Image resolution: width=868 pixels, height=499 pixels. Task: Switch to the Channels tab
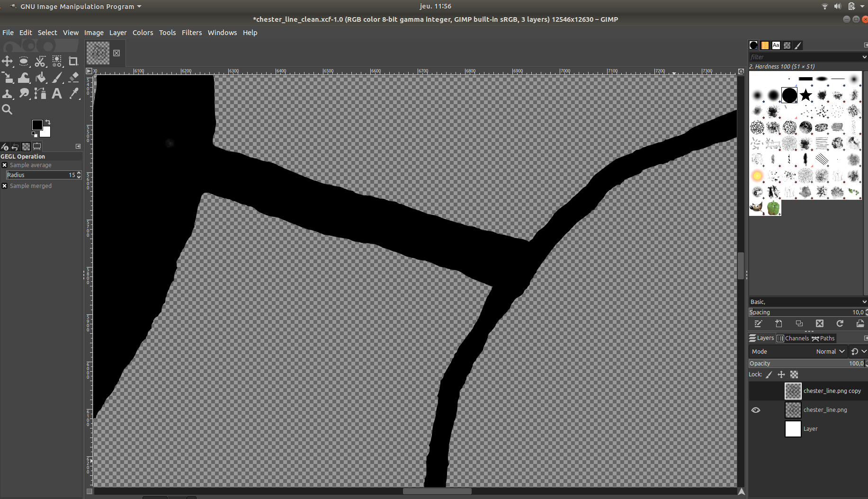click(793, 338)
